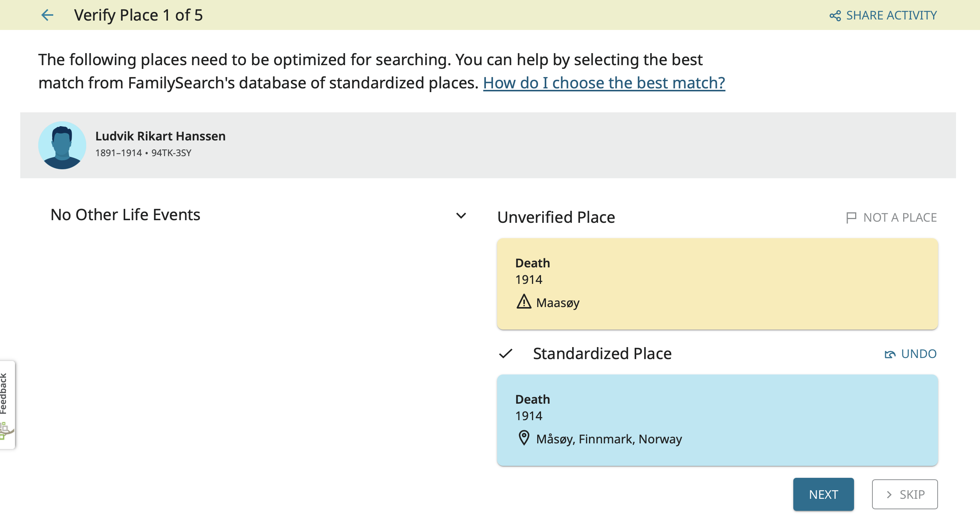The image size is (980, 531).
Task: Open 'How do I choose the best match?' link
Action: point(604,83)
